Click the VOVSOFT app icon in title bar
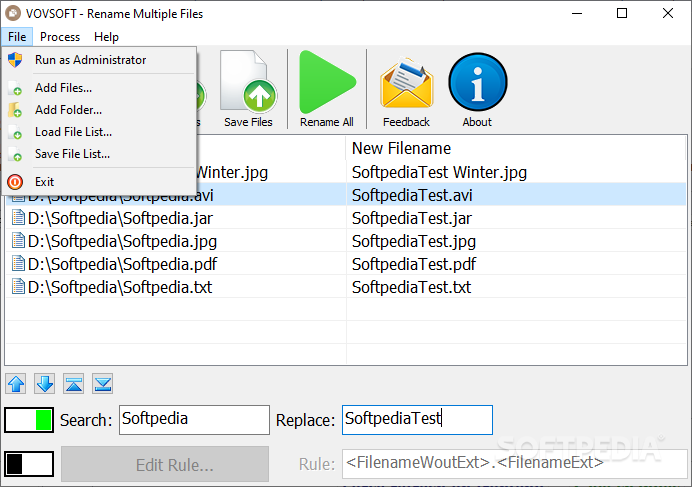 13,13
